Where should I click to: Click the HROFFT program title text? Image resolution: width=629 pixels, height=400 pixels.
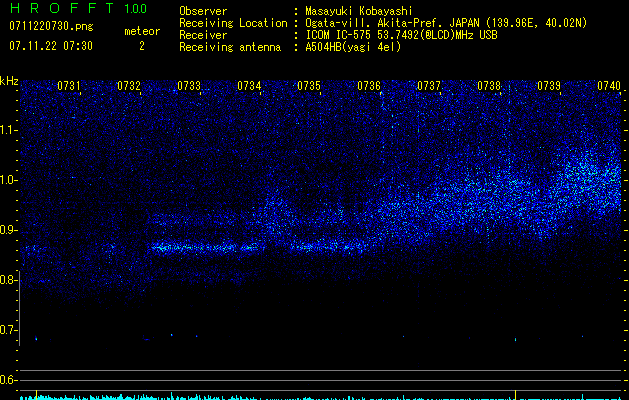coord(62,8)
